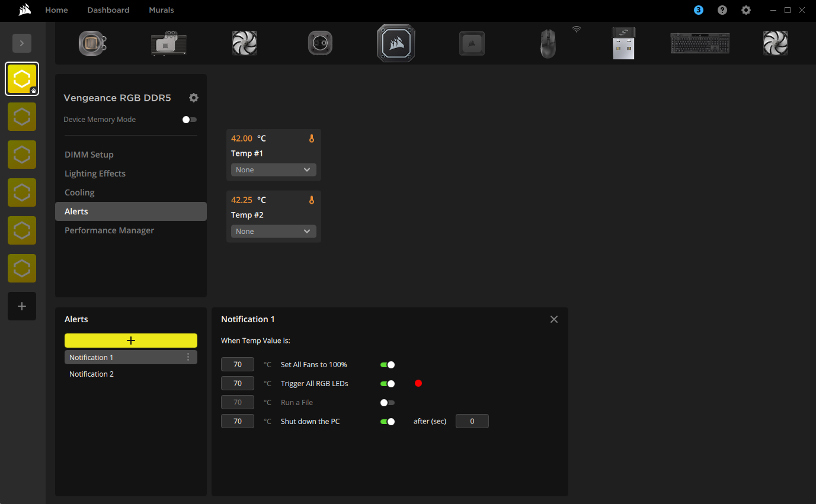
Task: Switch to the Dashboard tab
Action: [108, 10]
